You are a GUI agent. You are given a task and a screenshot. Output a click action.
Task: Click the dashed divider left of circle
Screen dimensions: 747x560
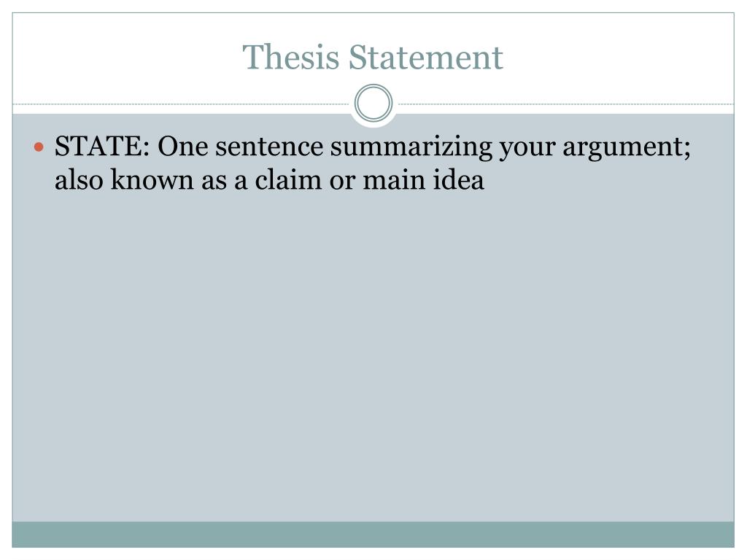181,104
